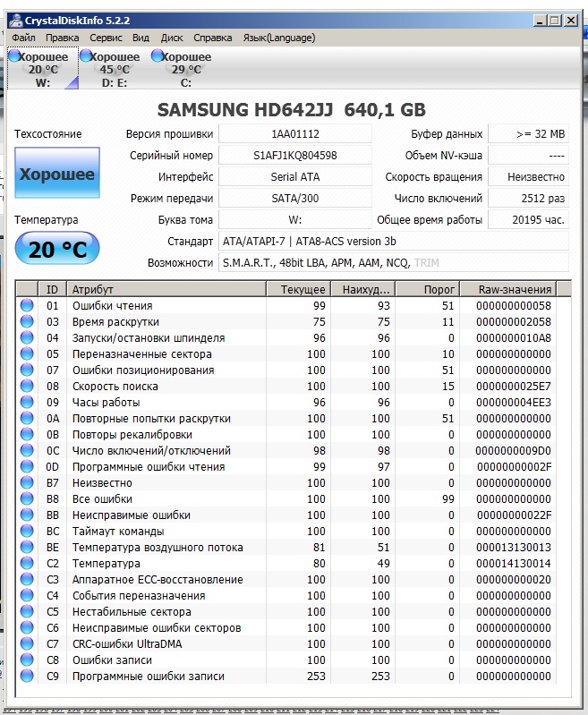Minimize the CrystalDiskInfo window
The width and height of the screenshot is (588, 715).
tap(540, 21)
